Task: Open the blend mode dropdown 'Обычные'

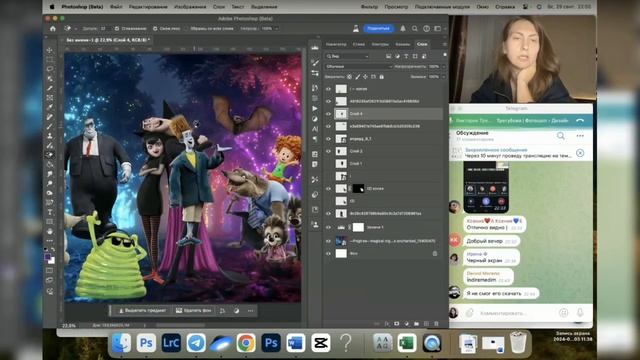Action: 358,66
